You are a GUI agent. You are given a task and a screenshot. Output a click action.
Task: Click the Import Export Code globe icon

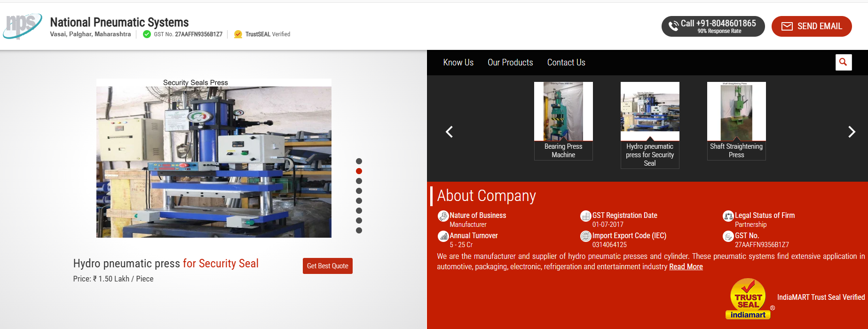click(585, 236)
